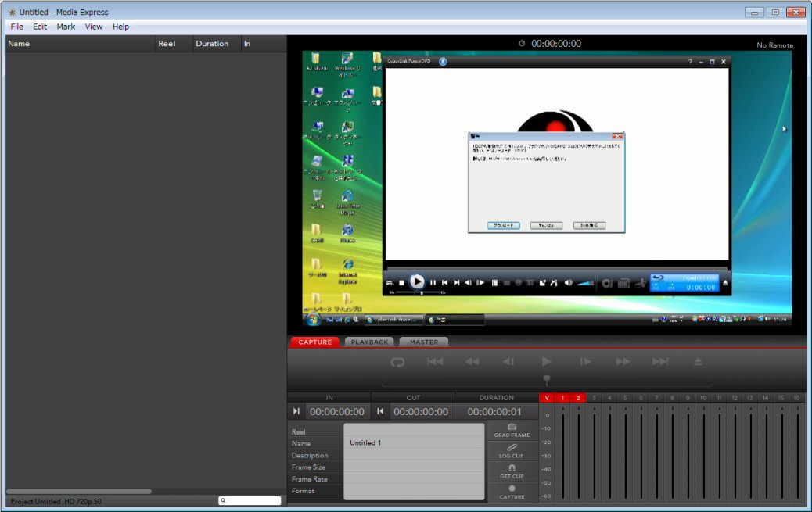Toggle audio channel 1

click(562, 398)
